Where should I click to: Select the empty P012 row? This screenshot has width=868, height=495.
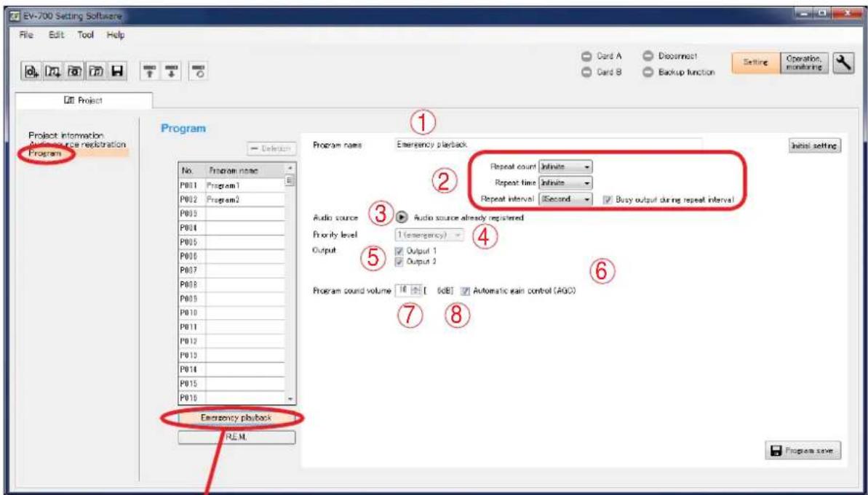click(x=232, y=340)
